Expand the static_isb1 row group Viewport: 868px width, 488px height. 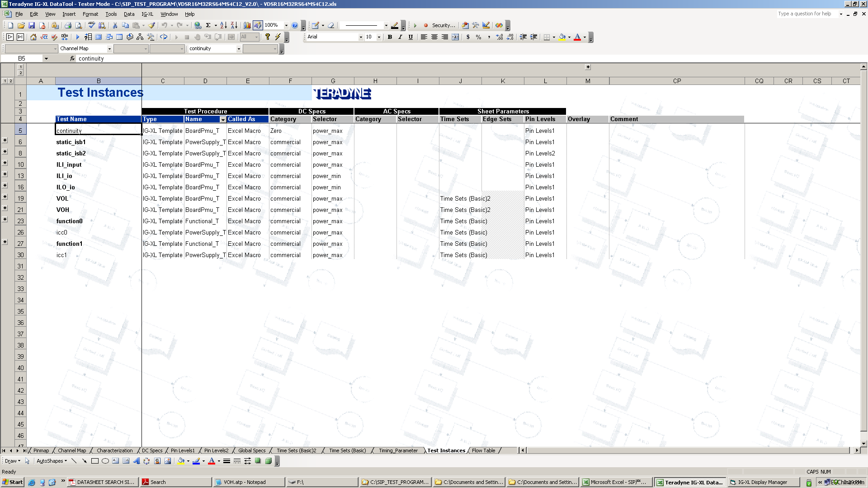click(x=5, y=141)
